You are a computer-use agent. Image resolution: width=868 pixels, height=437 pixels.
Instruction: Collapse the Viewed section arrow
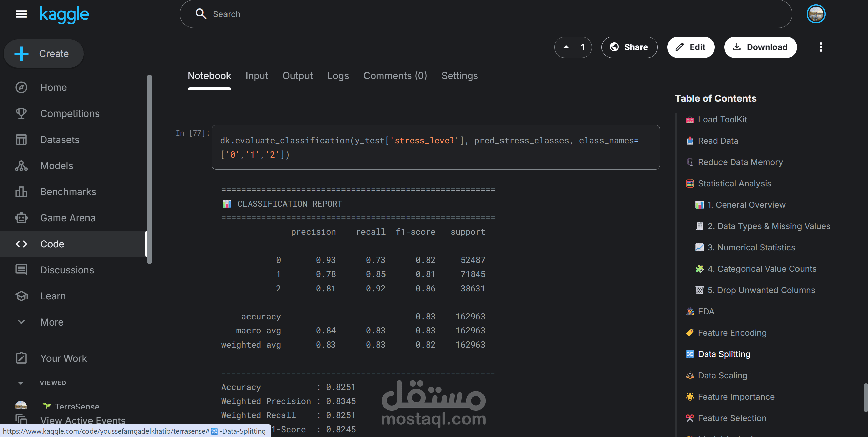21,383
